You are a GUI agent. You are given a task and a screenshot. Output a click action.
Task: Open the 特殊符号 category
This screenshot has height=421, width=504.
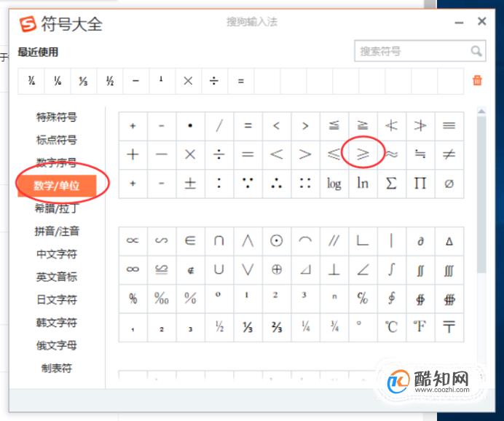57,117
